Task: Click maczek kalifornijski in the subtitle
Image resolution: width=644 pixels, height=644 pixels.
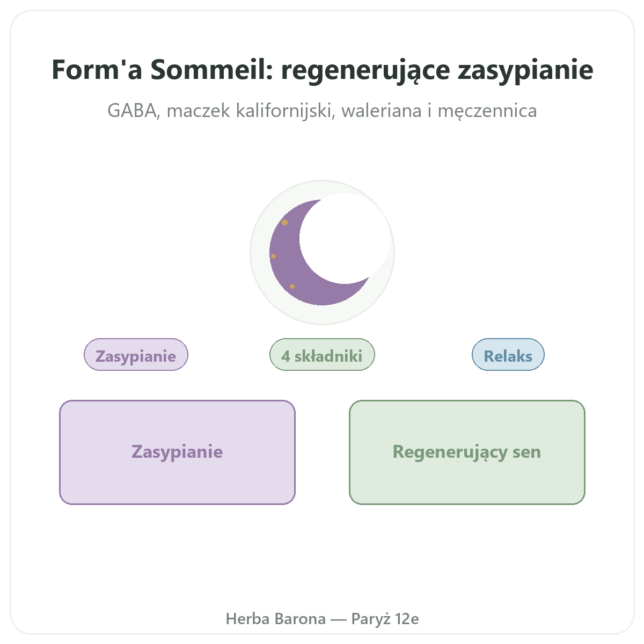Action: (x=252, y=112)
